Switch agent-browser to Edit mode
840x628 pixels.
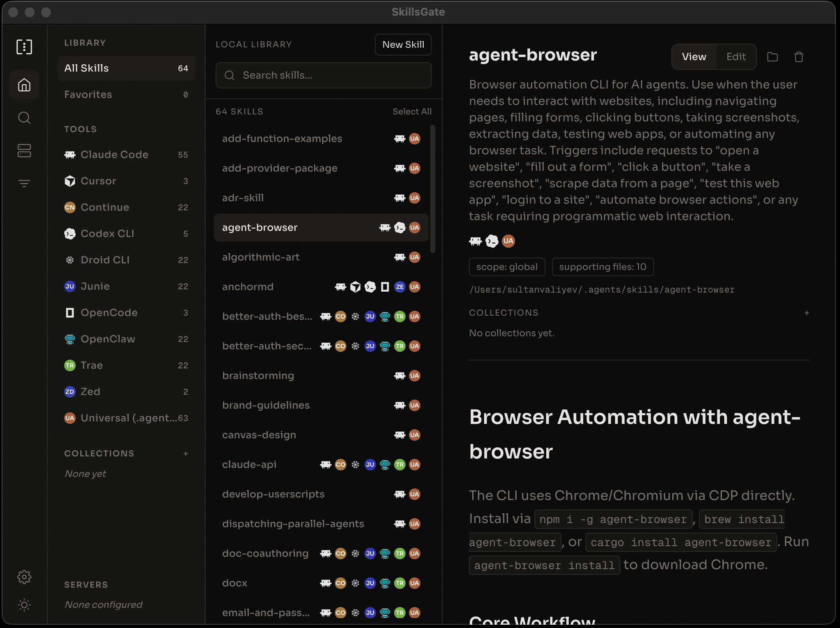(x=736, y=57)
